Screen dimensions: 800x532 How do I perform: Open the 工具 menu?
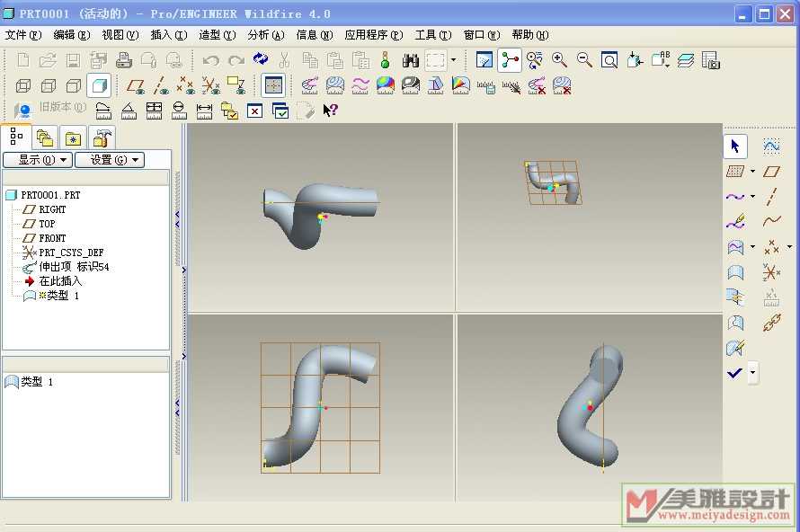pos(432,35)
